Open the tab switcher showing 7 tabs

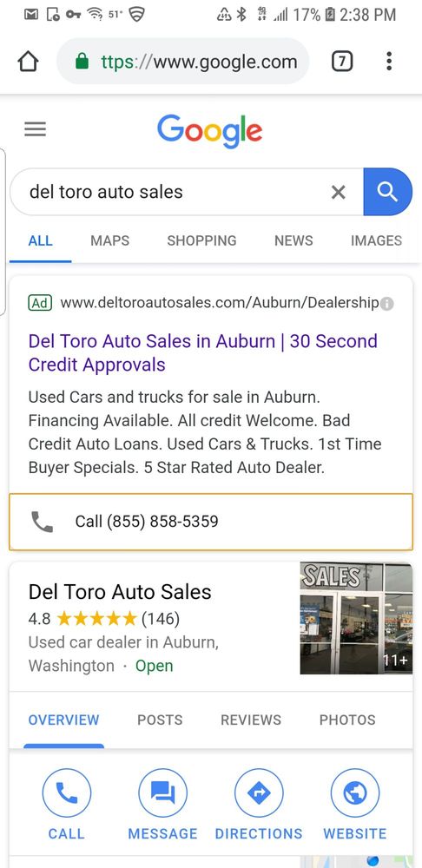click(x=342, y=62)
